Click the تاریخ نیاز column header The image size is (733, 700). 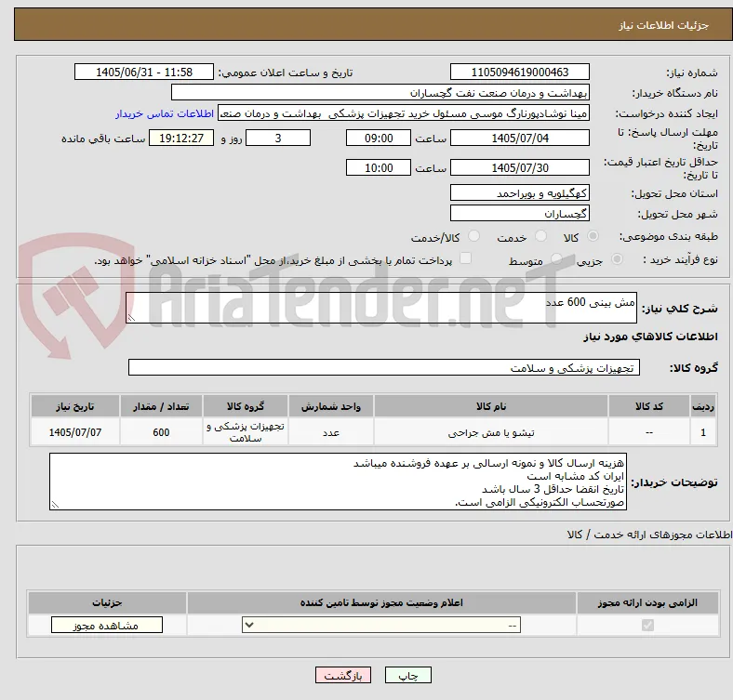75,406
